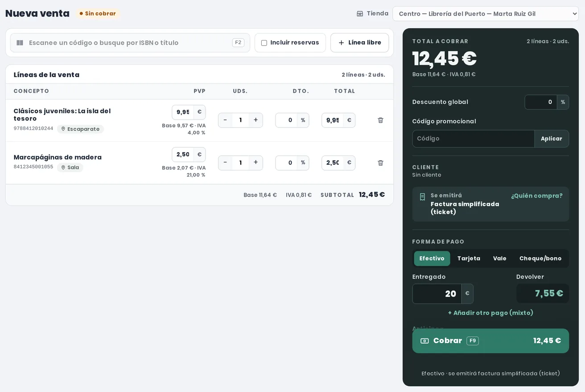Click the Sala location tag
Screen dimensions: 585x392
(70, 168)
